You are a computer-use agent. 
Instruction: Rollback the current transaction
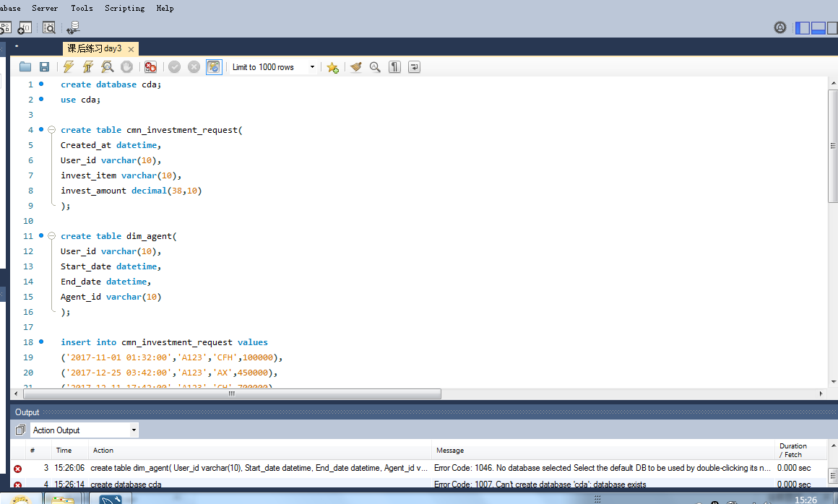pos(194,66)
